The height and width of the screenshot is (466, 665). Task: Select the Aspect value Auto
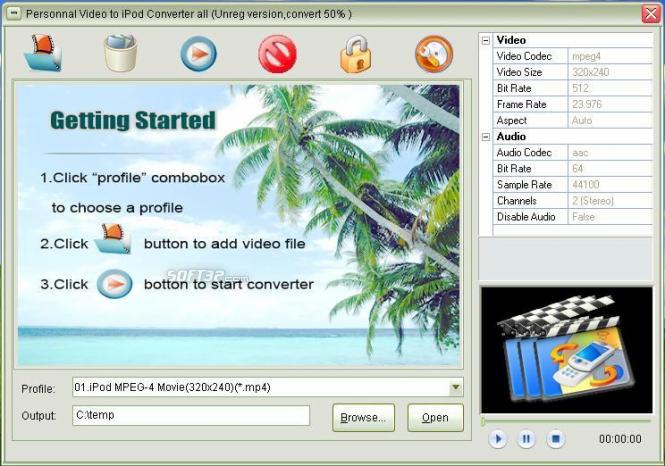point(610,120)
